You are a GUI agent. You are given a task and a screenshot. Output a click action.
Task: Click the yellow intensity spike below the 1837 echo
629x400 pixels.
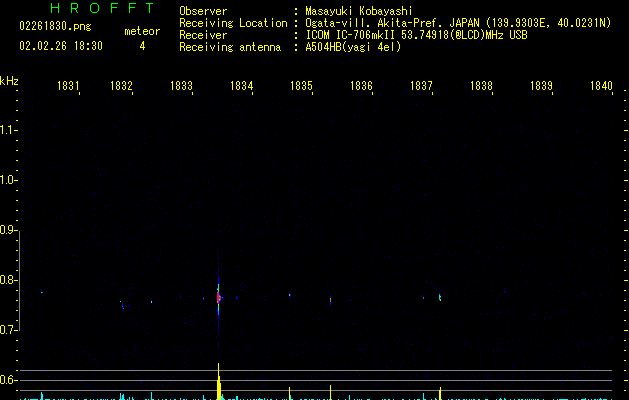pyautogui.click(x=440, y=393)
